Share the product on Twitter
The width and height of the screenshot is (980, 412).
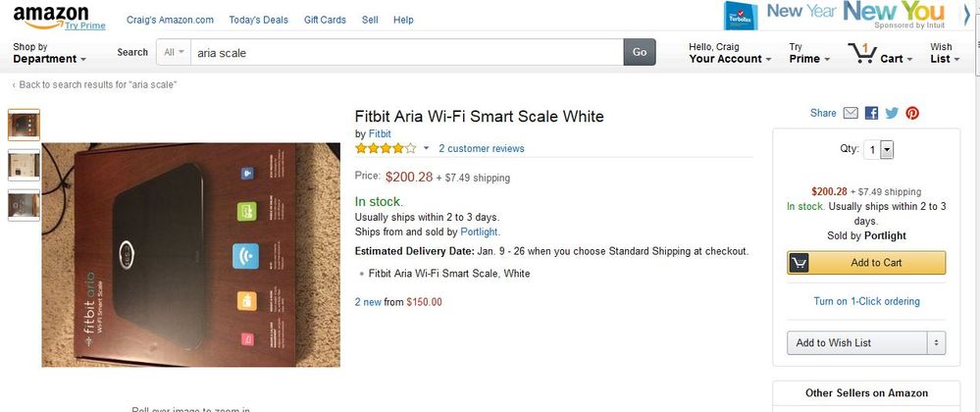coord(892,114)
